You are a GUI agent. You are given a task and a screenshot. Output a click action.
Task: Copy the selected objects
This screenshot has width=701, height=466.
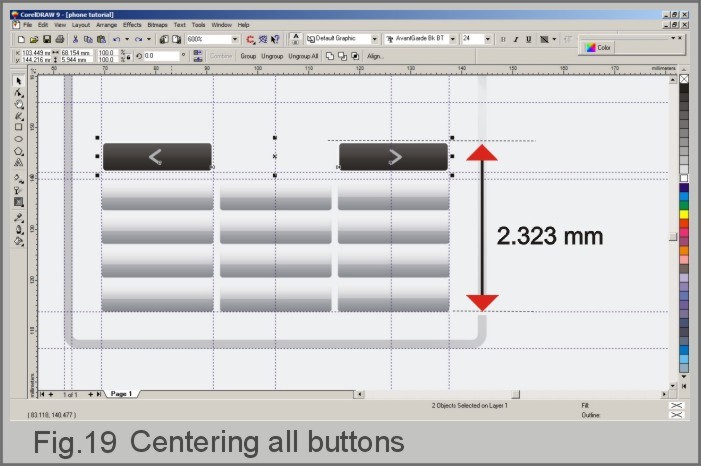click(88, 39)
